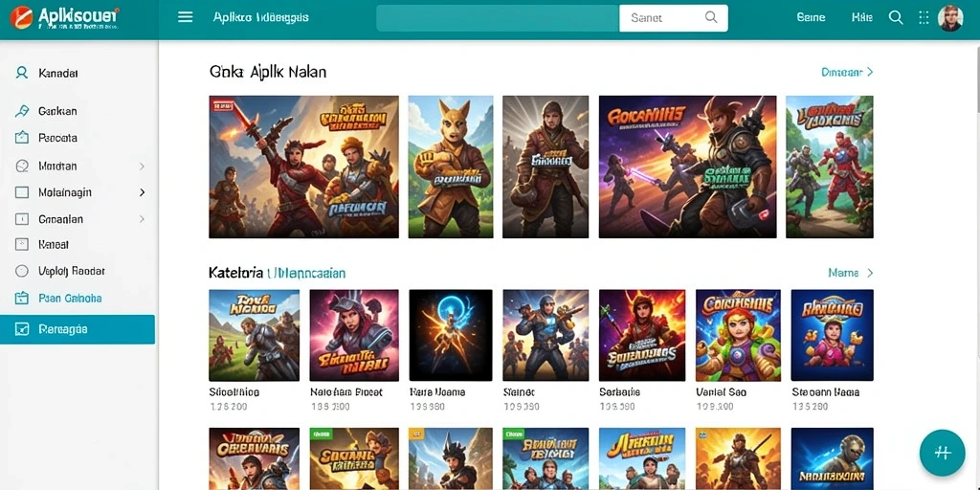Click the chevron next to Dintaar
Image resolution: width=980 pixels, height=490 pixels.
870,72
